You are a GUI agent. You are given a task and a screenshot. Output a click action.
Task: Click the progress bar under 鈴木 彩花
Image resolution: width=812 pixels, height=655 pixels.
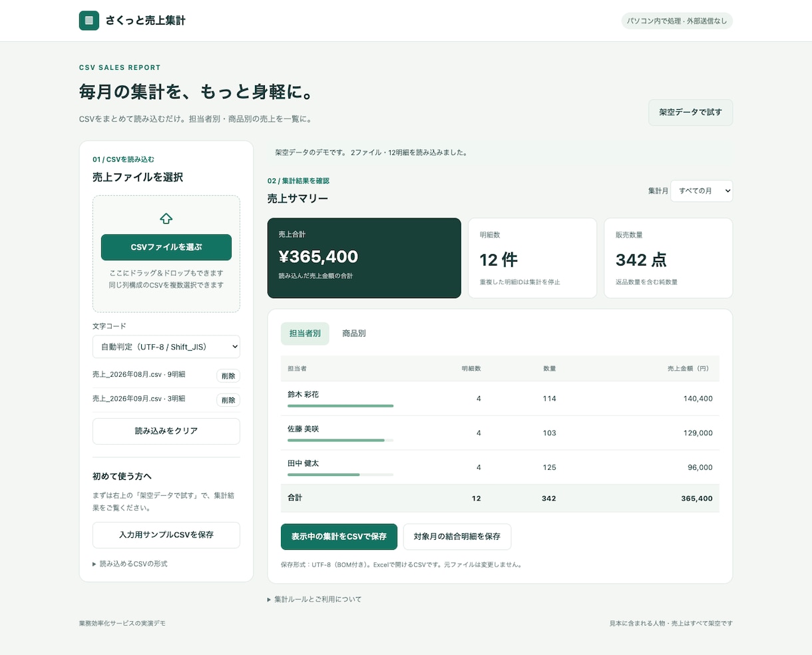[x=340, y=406]
